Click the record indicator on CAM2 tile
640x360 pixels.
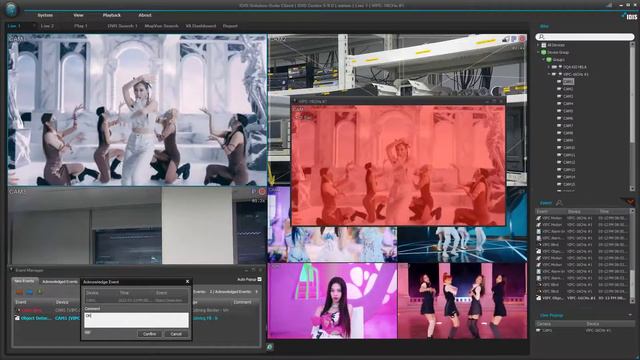coord(522,39)
